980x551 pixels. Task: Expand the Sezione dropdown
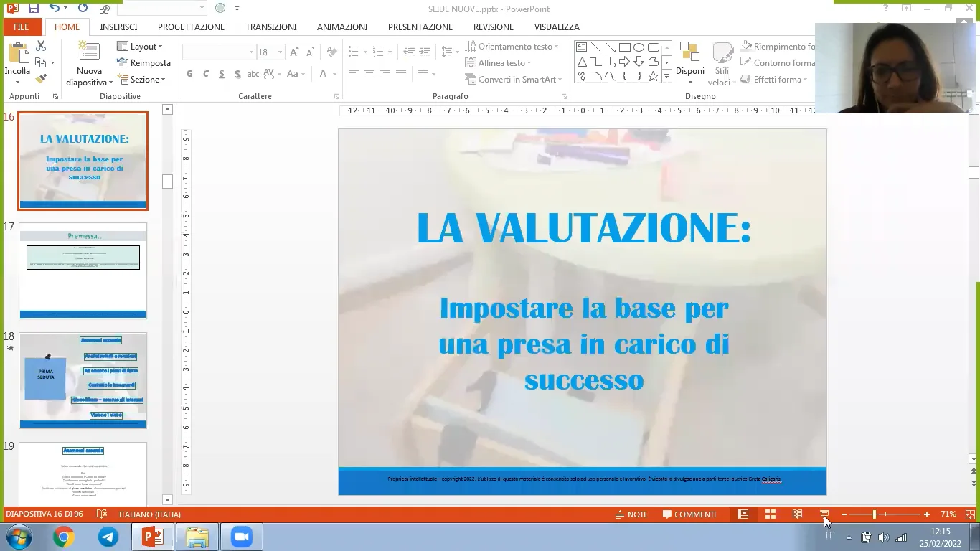141,80
